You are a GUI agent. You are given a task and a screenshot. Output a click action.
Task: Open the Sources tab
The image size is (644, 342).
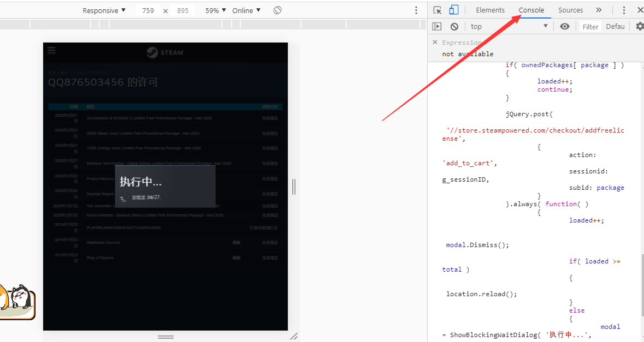[570, 10]
